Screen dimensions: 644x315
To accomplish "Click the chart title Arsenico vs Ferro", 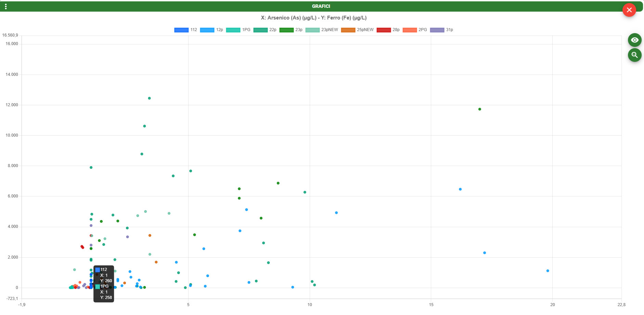I will (x=313, y=18).
